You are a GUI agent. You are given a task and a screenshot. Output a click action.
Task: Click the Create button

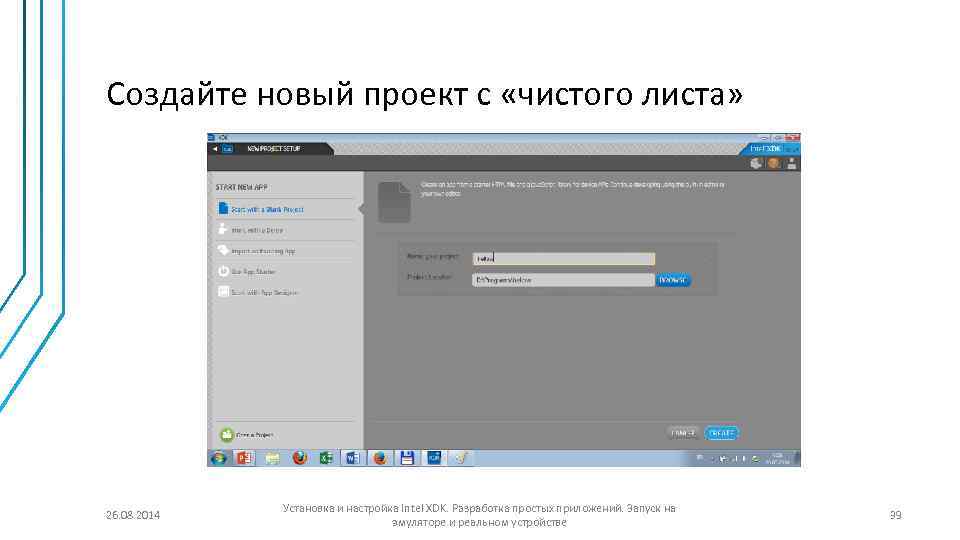tap(721, 433)
